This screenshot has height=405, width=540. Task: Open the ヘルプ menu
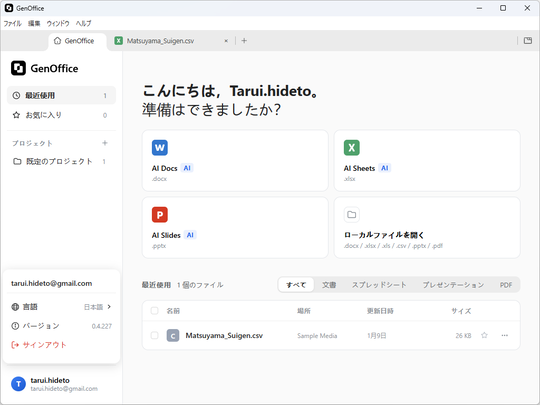click(x=83, y=23)
